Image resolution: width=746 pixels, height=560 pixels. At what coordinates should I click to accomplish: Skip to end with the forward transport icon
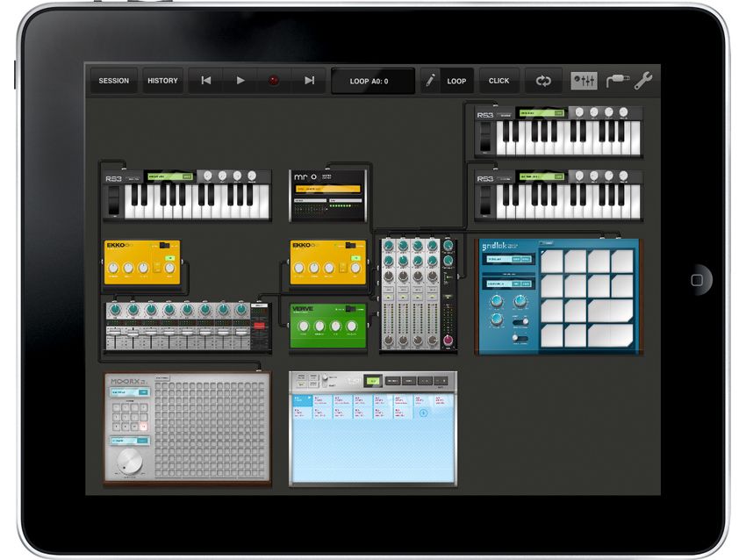pos(308,80)
